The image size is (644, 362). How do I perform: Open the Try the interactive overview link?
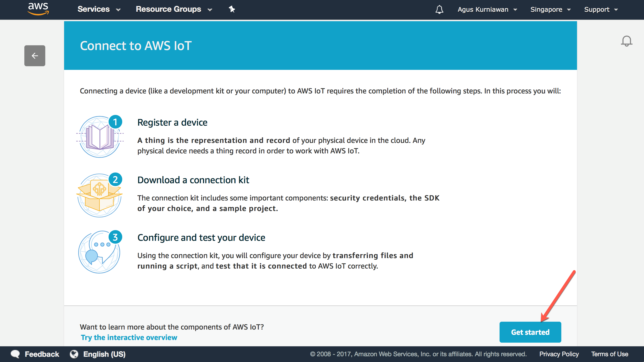click(x=129, y=337)
